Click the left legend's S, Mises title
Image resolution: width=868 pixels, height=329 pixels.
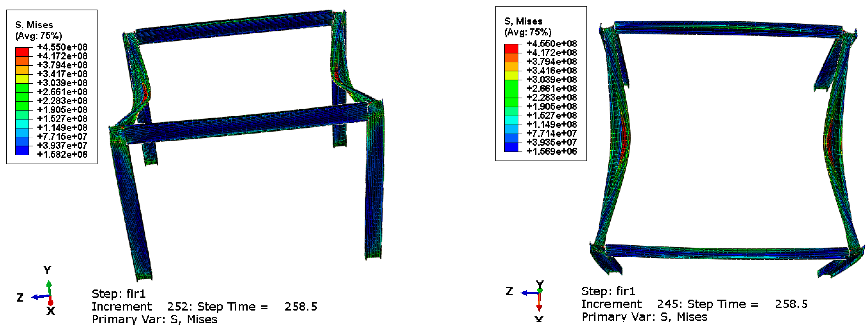(34, 25)
